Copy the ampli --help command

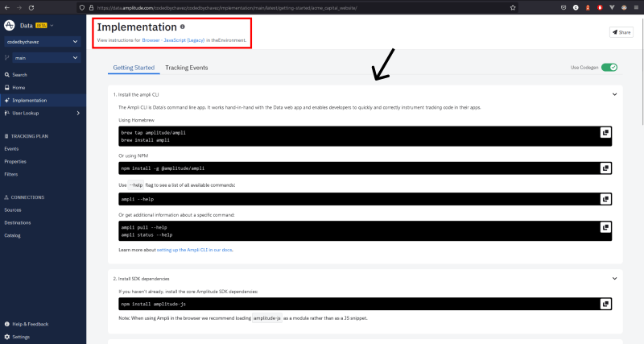pos(605,199)
